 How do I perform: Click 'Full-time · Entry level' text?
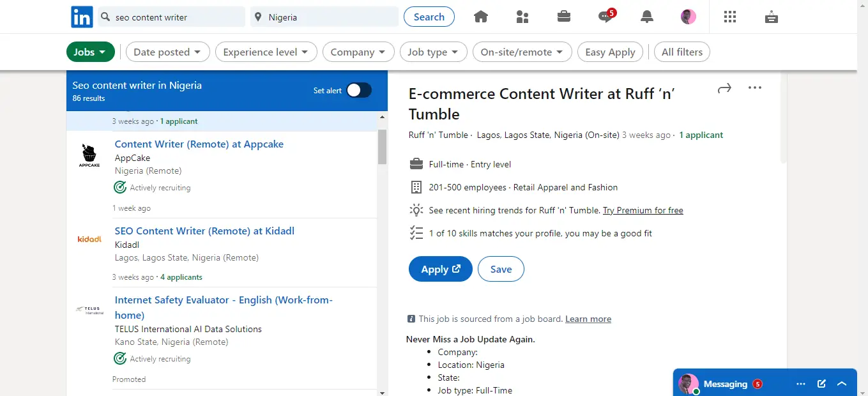[x=470, y=164]
